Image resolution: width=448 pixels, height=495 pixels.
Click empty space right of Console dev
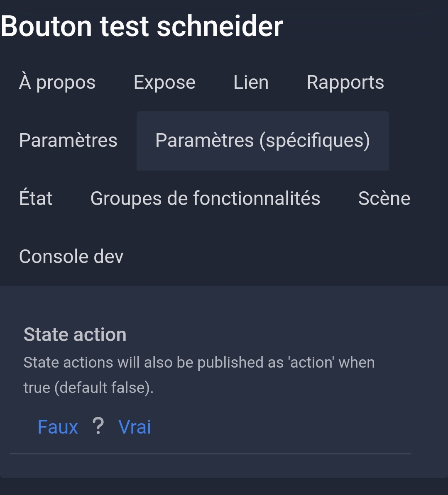click(x=284, y=256)
